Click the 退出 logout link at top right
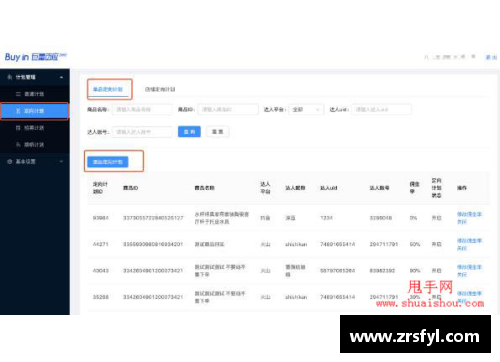The width and height of the screenshot is (500, 362). (491, 57)
